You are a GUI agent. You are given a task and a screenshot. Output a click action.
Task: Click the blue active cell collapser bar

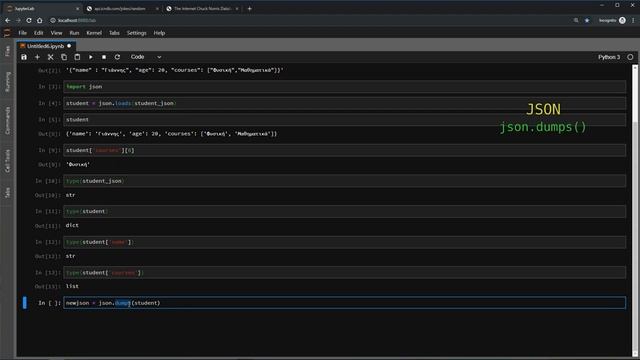coord(25,302)
